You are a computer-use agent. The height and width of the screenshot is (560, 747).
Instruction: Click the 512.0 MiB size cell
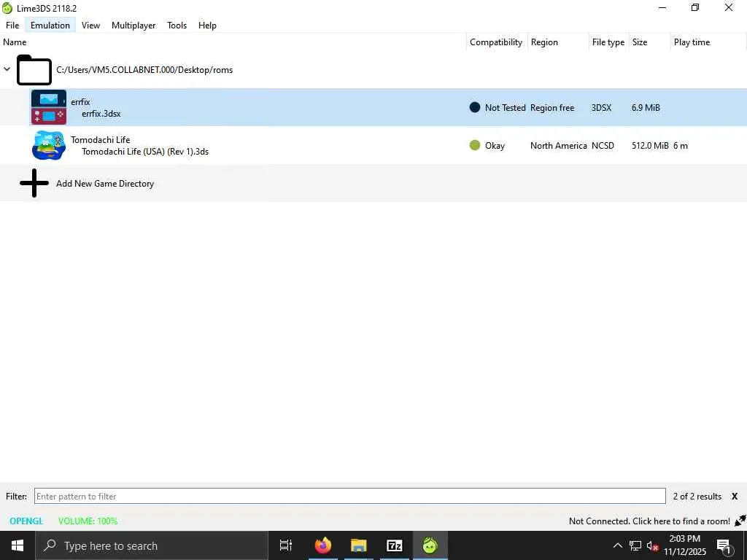(x=650, y=146)
